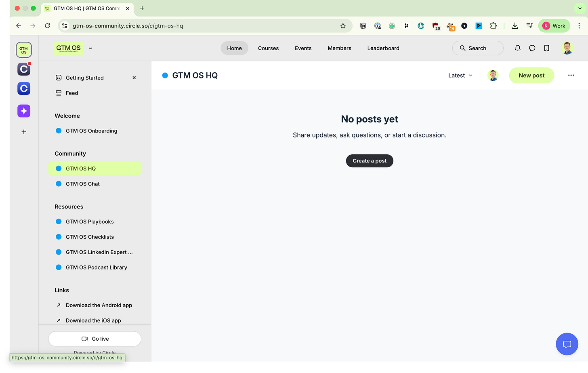The image size is (588, 373).
Task: Open the notifications bell icon
Action: coord(517,48)
